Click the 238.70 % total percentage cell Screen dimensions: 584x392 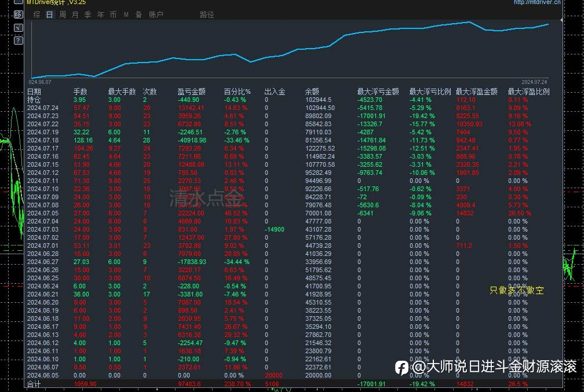[x=238, y=384]
